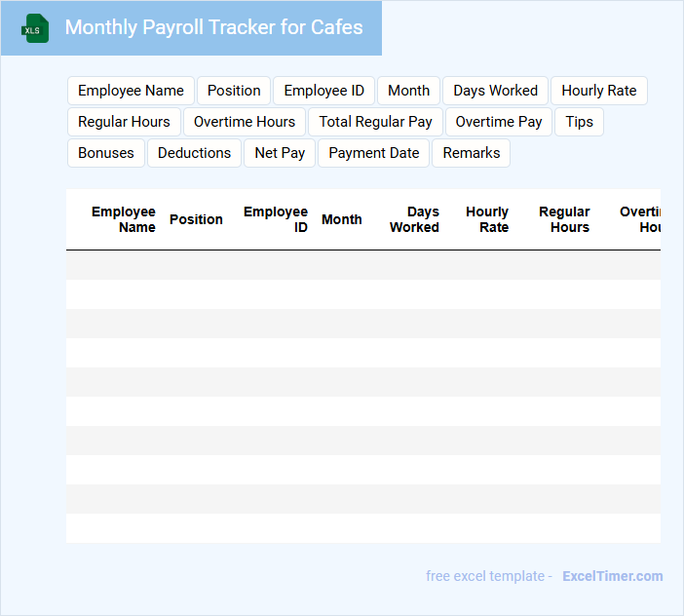The height and width of the screenshot is (616, 684).
Task: Pick the Deductions tag
Action: click(194, 153)
